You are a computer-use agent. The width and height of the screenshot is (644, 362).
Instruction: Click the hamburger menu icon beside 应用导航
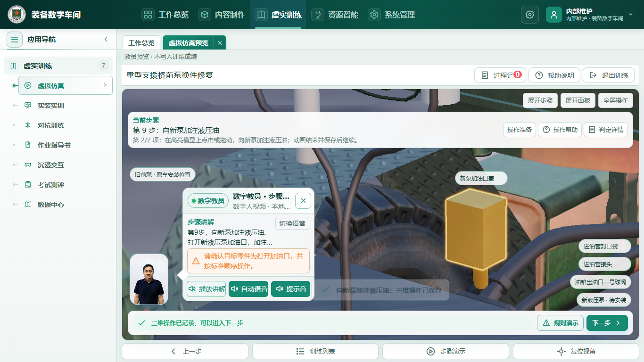point(15,40)
